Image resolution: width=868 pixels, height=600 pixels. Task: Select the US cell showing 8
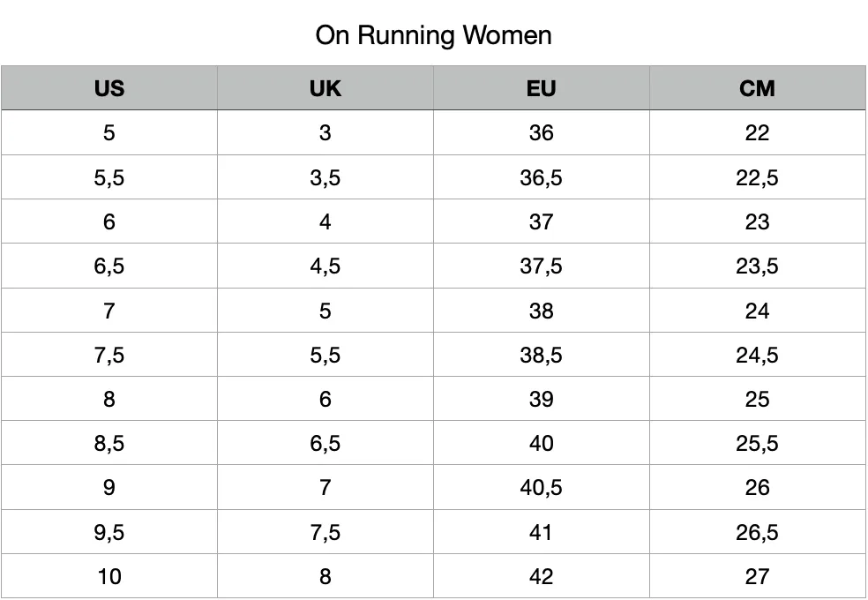(x=109, y=399)
